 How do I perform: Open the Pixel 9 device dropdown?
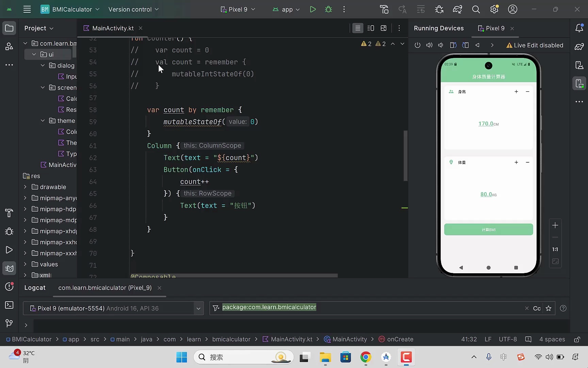click(238, 9)
